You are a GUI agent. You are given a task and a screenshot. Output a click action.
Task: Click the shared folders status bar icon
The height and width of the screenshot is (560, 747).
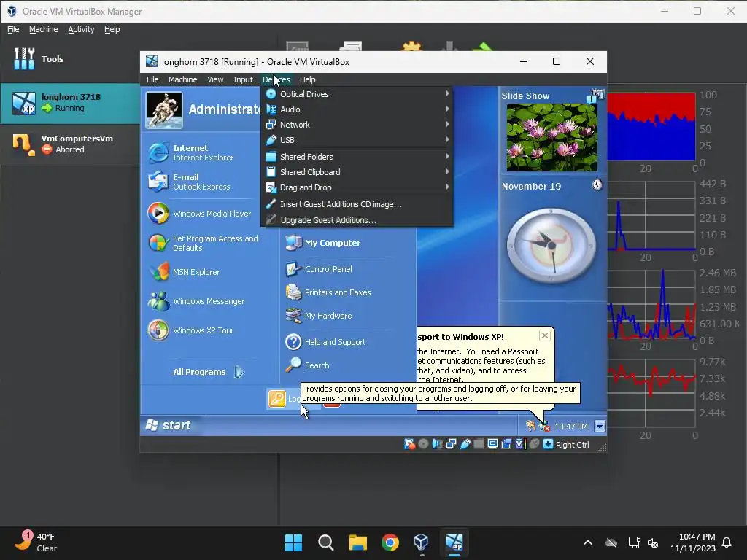coord(479,444)
